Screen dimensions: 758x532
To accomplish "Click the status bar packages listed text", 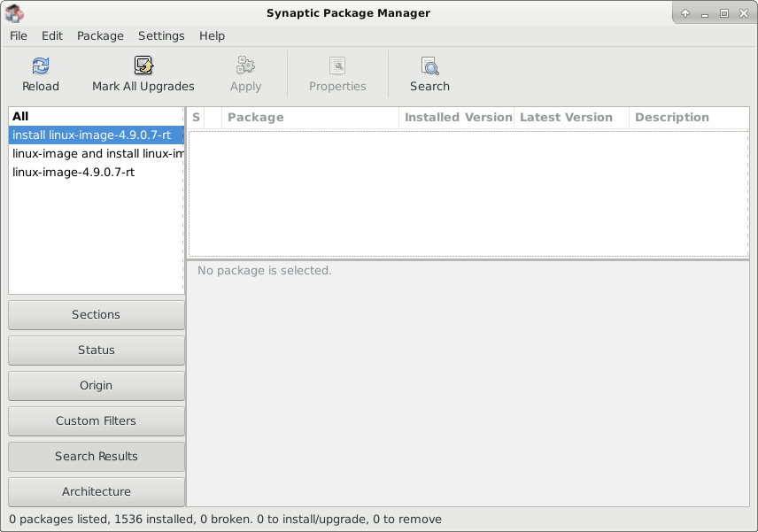I will pos(225,520).
